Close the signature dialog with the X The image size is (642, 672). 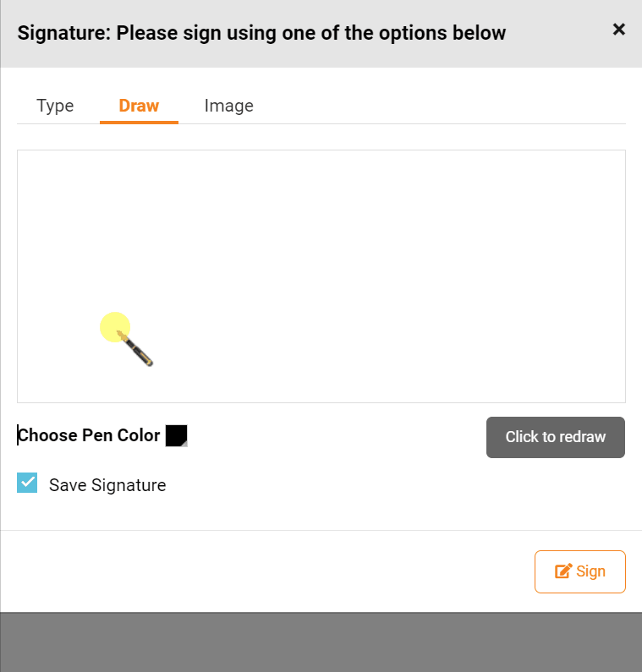point(618,30)
